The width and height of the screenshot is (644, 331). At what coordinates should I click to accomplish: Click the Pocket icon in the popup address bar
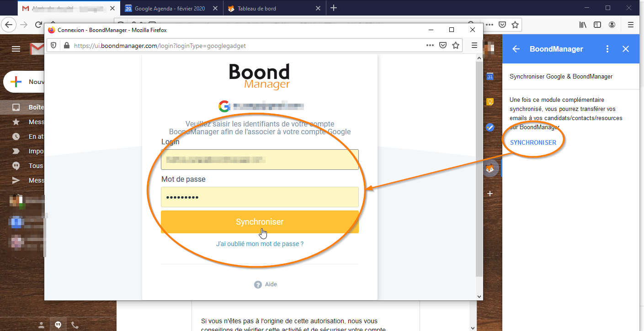click(443, 45)
